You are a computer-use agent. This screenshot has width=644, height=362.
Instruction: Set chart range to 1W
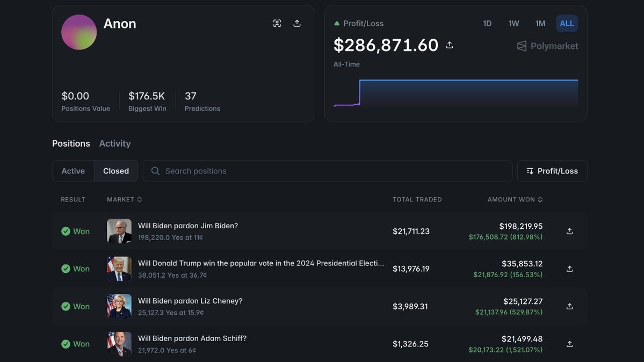click(513, 23)
